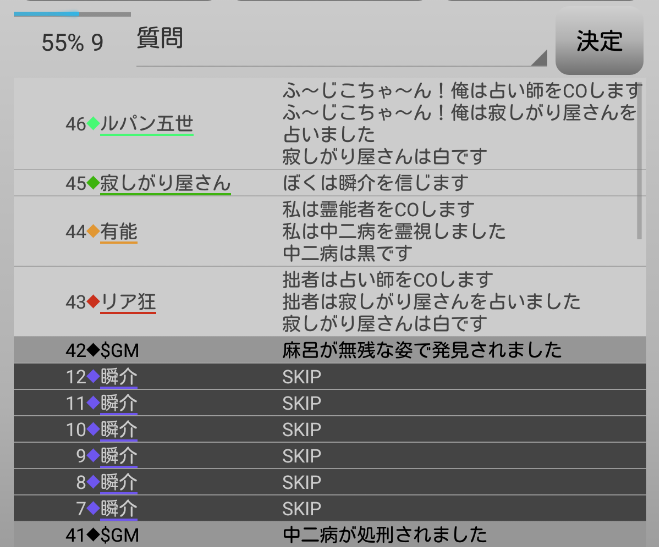
Task: Open the 質問 dropdown selector
Action: [x=340, y=41]
